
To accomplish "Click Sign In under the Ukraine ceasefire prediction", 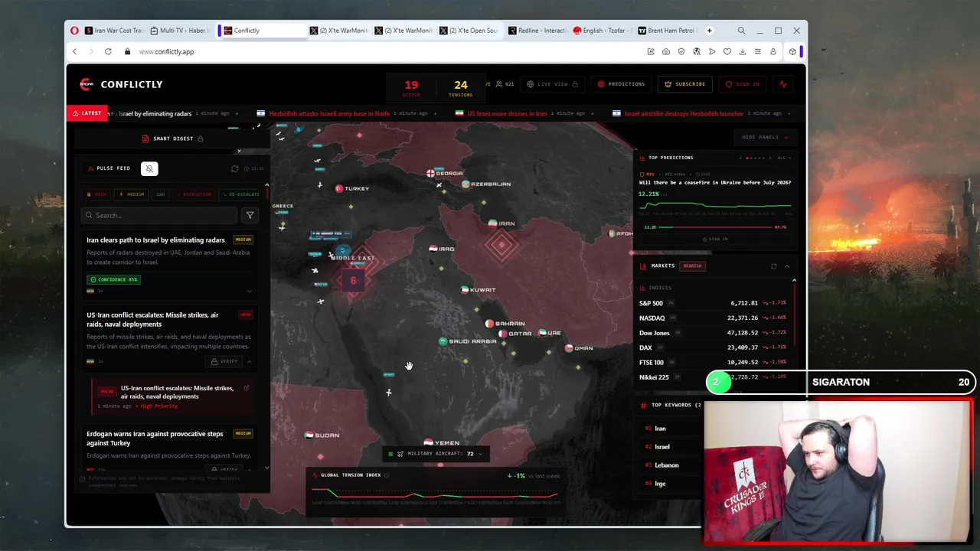I will [715, 239].
